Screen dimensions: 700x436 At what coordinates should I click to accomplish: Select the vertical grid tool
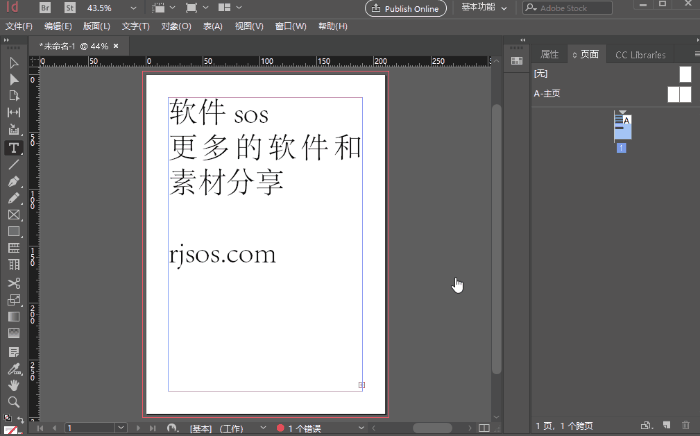point(14,265)
